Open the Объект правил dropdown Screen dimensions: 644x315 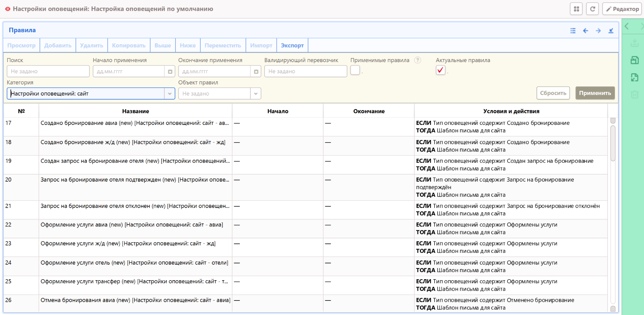(x=256, y=94)
